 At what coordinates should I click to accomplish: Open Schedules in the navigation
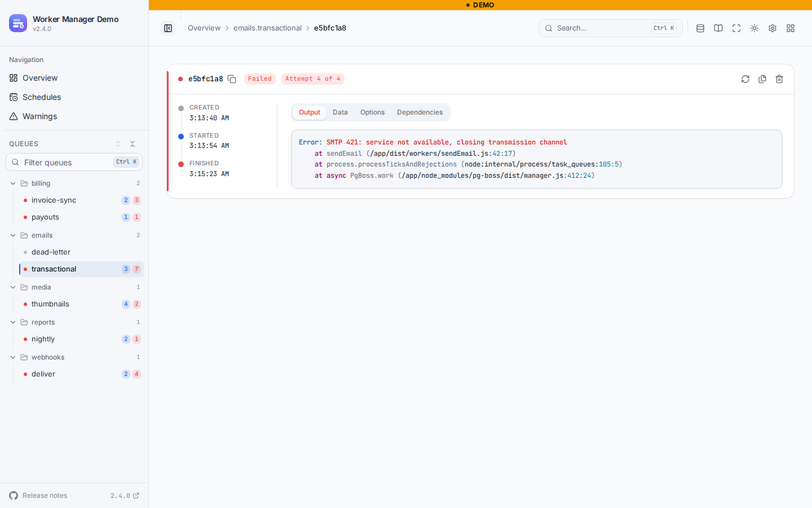click(74, 97)
